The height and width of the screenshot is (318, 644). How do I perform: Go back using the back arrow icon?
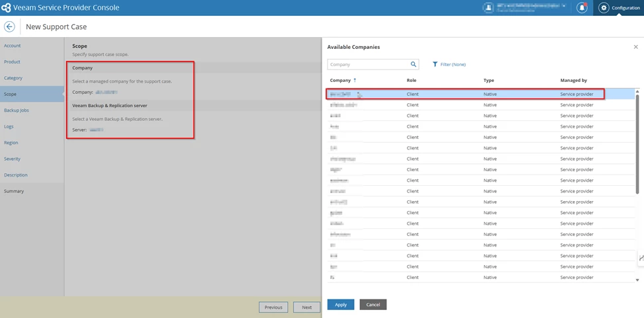[9, 26]
